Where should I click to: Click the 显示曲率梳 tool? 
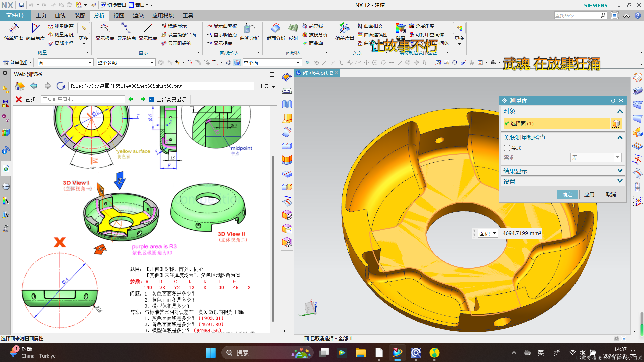coord(222,26)
